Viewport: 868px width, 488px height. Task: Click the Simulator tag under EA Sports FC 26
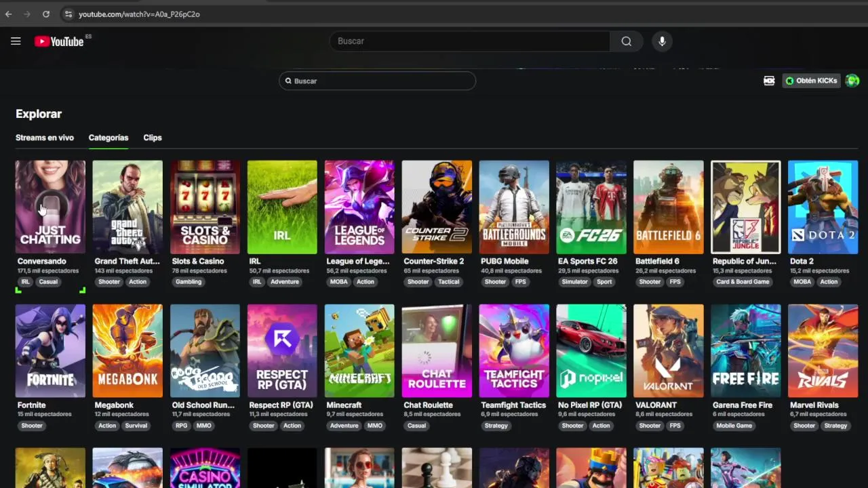click(x=574, y=282)
